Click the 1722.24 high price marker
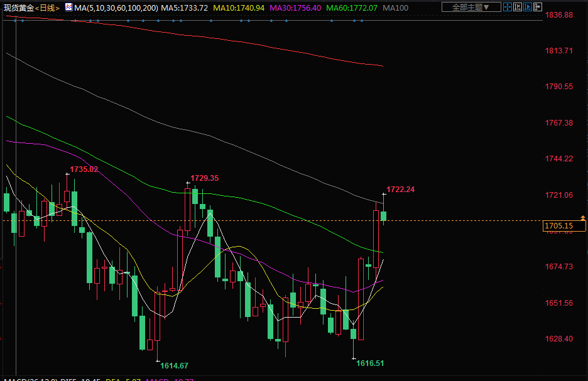Image resolution: width=588 pixels, height=381 pixels. (400, 189)
